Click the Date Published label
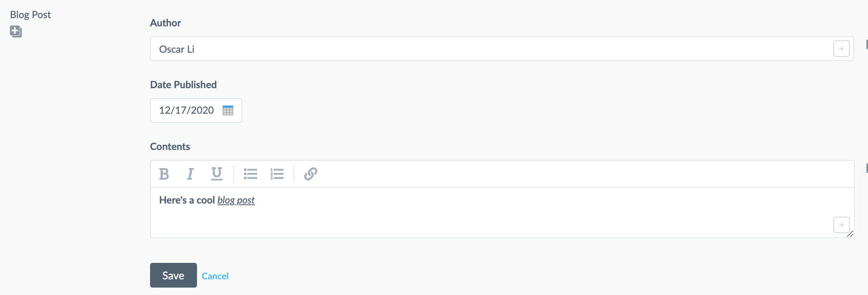 pyautogui.click(x=183, y=85)
